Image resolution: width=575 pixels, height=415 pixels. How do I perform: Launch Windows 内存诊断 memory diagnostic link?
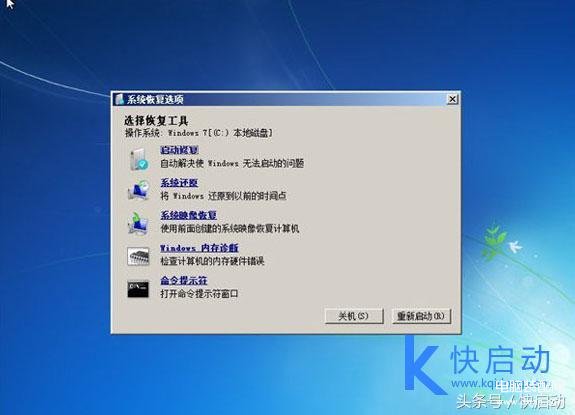coord(199,248)
